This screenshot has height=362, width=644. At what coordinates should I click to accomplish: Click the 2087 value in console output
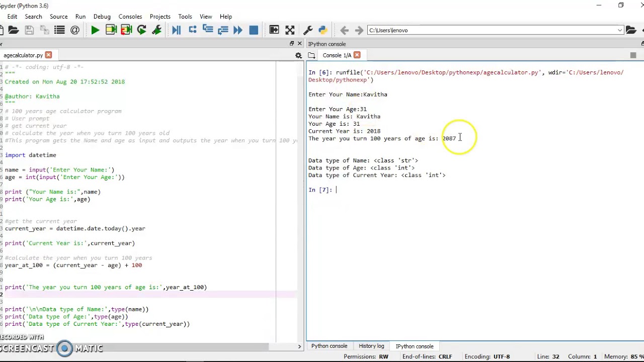point(449,138)
